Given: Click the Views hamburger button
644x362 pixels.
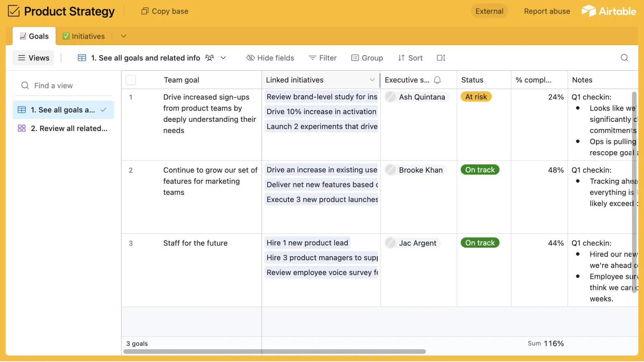Looking at the screenshot, I should [34, 58].
